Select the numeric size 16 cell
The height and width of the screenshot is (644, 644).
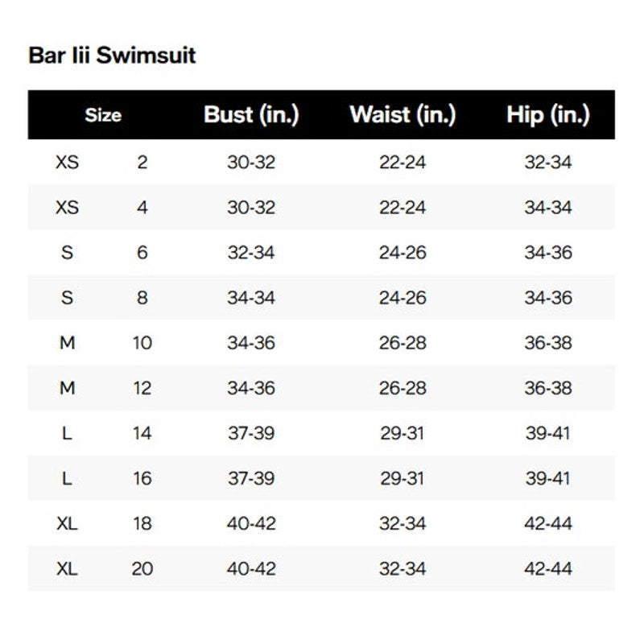click(x=142, y=478)
